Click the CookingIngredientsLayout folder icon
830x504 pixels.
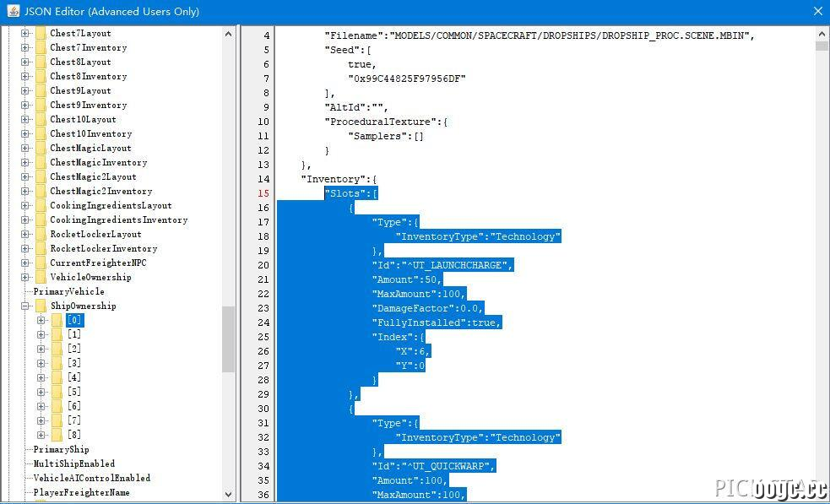click(41, 205)
